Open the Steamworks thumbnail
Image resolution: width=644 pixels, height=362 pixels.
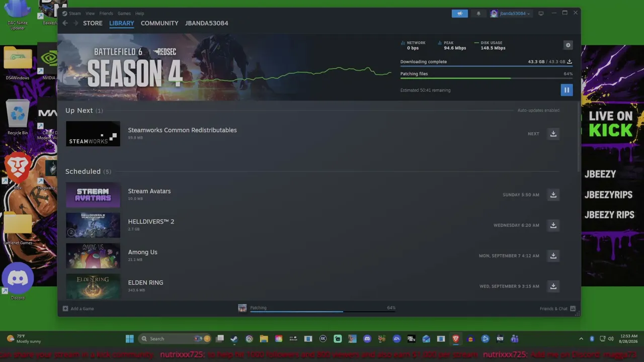93,134
